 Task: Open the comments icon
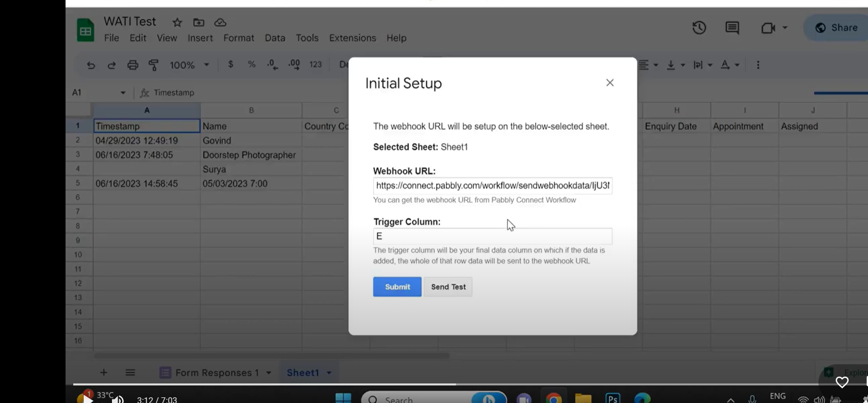point(732,28)
